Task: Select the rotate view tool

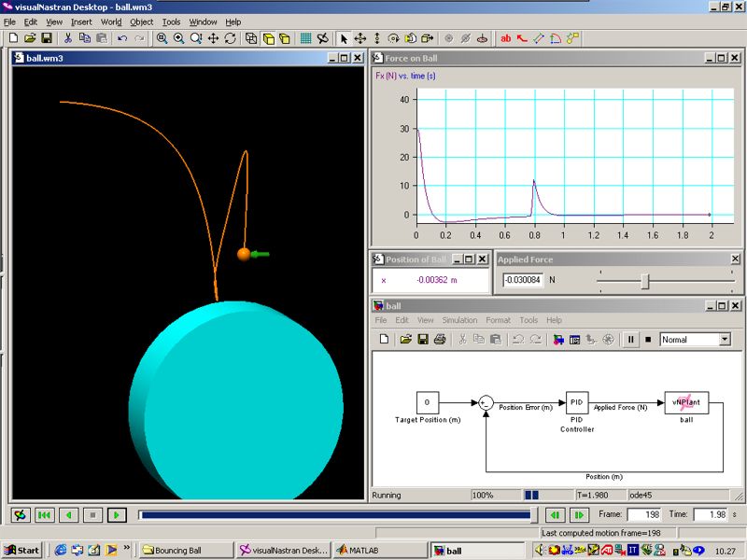Action: (x=230, y=38)
